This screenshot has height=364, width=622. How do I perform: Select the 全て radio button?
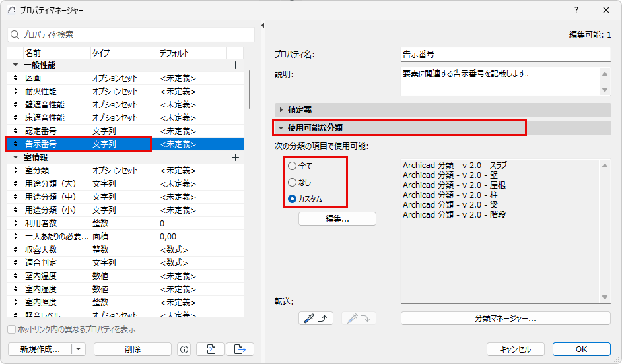click(293, 166)
